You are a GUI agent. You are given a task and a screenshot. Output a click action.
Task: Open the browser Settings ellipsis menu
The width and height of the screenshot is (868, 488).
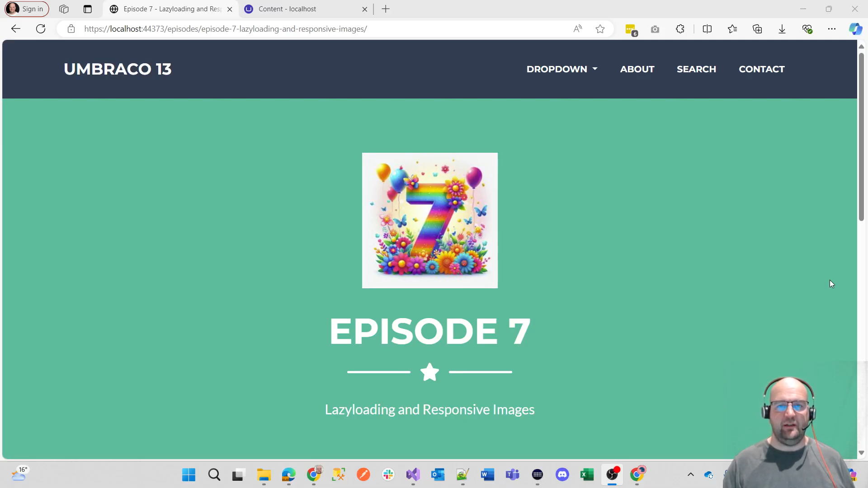[x=832, y=28]
